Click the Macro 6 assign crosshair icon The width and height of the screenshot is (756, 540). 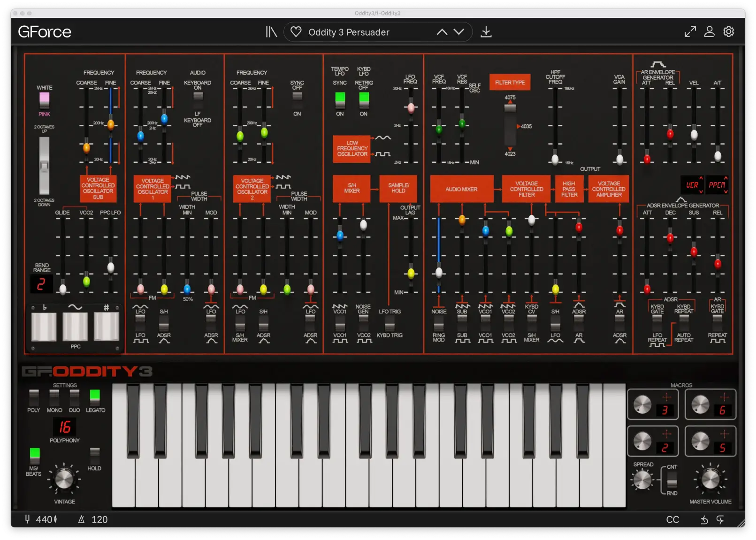[x=725, y=397]
